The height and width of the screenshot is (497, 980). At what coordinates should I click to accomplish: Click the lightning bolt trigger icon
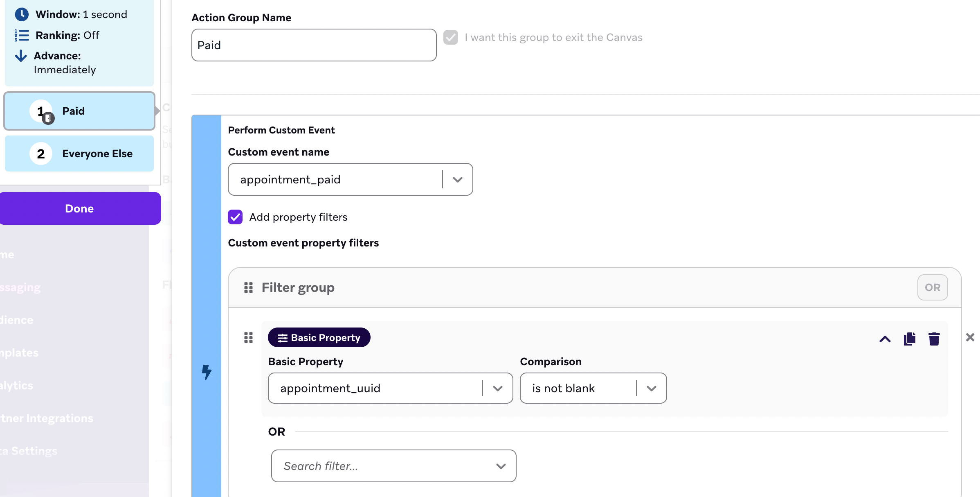(207, 372)
